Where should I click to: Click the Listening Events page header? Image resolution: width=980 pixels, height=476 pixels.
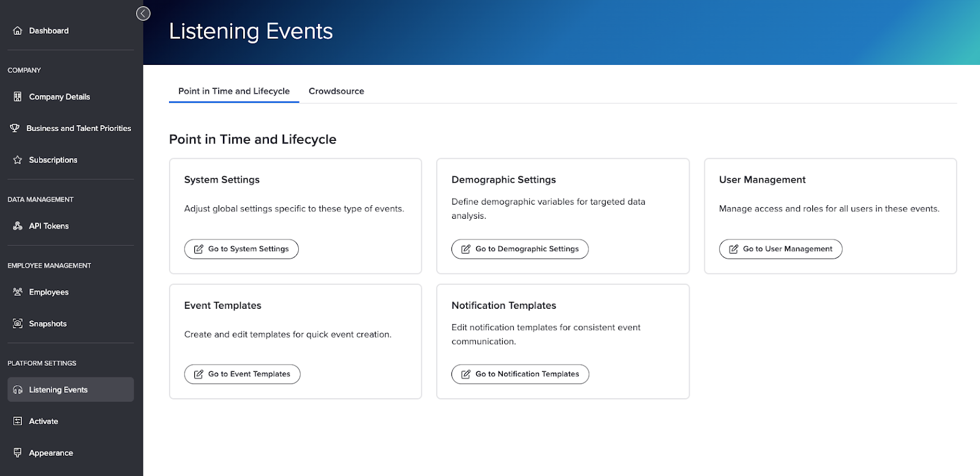(x=251, y=31)
